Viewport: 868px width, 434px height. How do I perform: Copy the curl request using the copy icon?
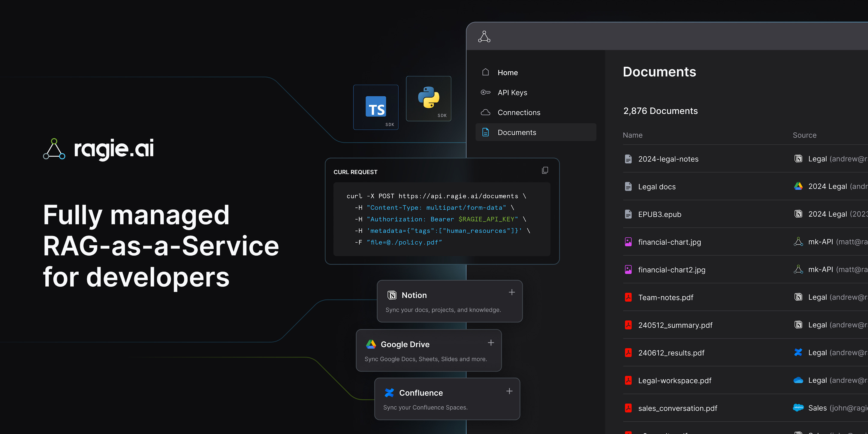click(x=544, y=170)
